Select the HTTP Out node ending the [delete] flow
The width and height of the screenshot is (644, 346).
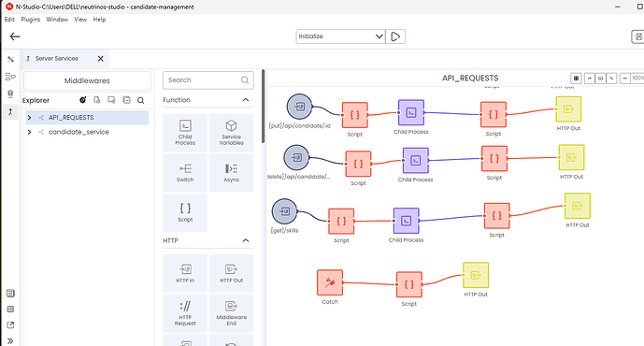click(571, 157)
